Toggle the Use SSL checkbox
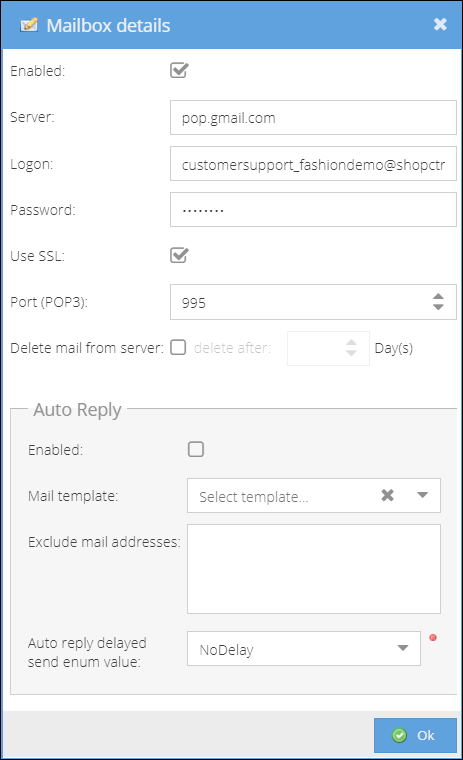The width and height of the screenshot is (463, 760). pyautogui.click(x=179, y=255)
